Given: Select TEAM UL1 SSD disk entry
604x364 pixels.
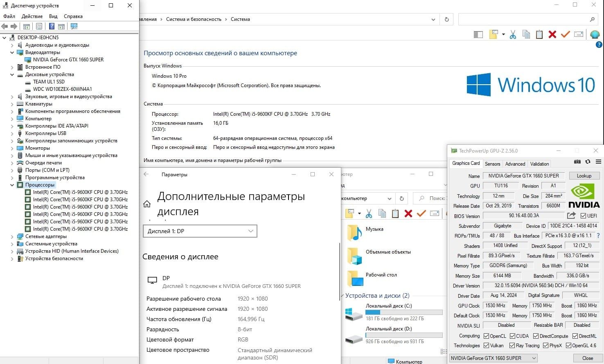Looking at the screenshot, I should click(49, 82).
